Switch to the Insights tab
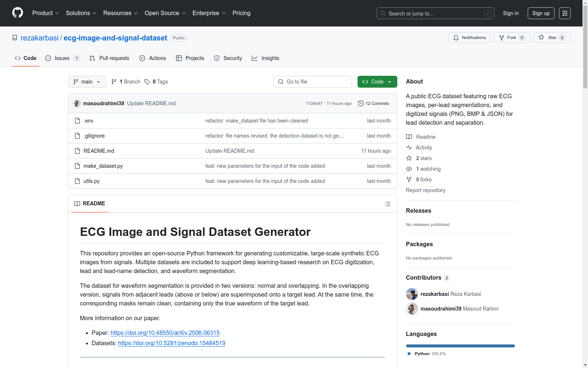 [x=266, y=58]
